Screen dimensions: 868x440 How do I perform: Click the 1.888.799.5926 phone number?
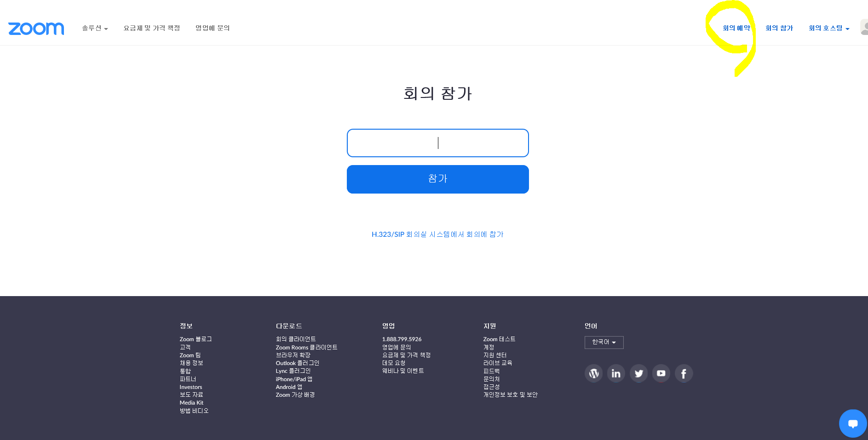(402, 339)
